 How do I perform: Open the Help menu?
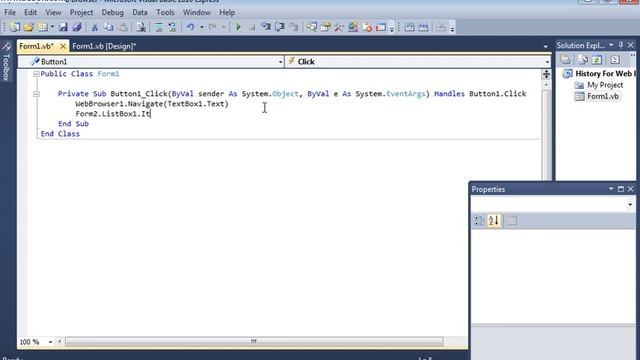(x=227, y=13)
